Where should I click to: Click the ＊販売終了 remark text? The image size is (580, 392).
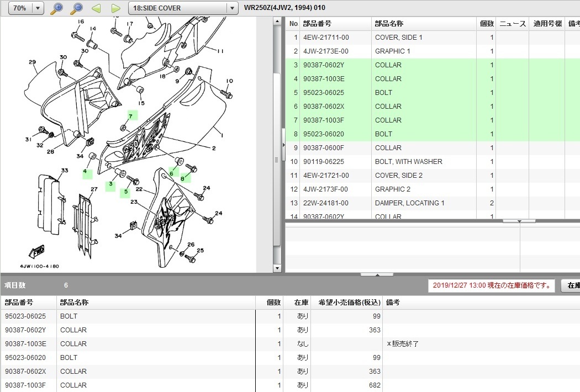pyautogui.click(x=403, y=344)
